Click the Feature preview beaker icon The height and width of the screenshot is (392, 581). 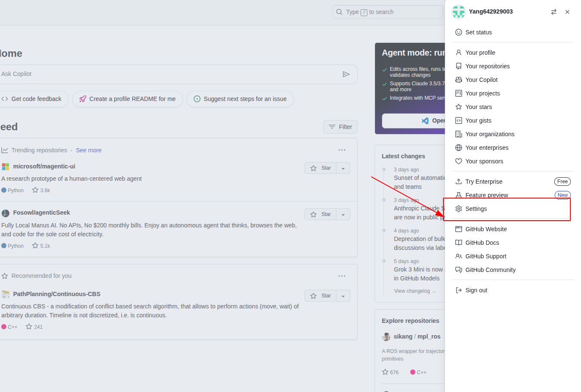(459, 195)
